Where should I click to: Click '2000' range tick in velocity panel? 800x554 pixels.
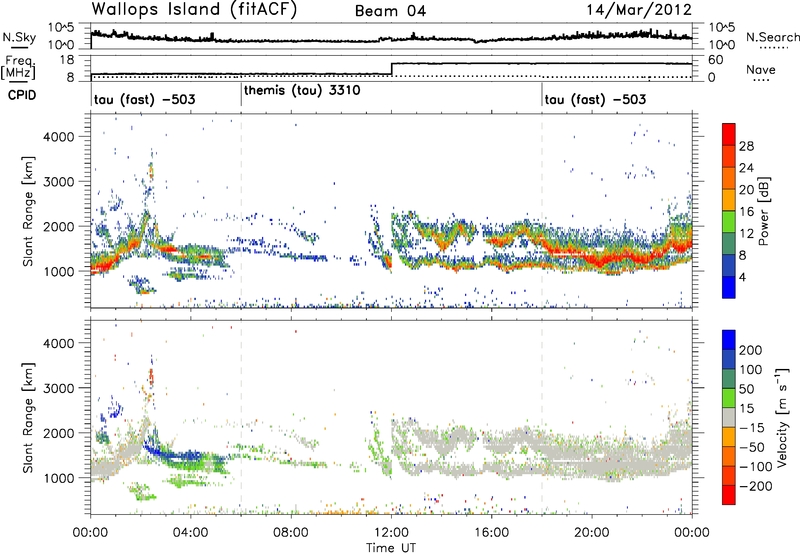58,433
